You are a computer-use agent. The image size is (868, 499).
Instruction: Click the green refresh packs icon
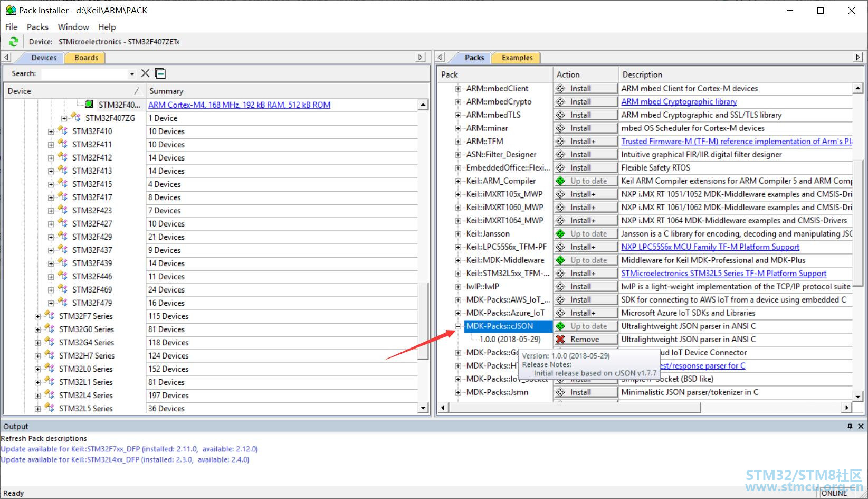pyautogui.click(x=14, y=42)
